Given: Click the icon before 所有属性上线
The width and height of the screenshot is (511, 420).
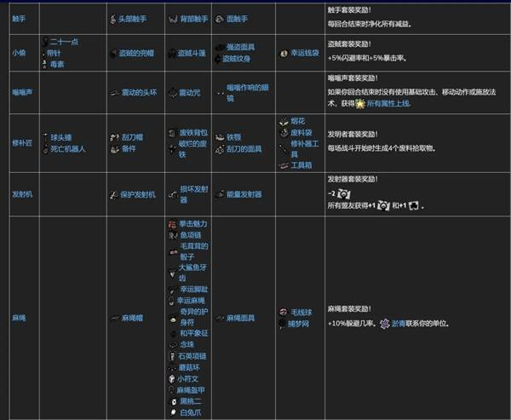Looking at the screenshot, I should pyautogui.click(x=359, y=102).
